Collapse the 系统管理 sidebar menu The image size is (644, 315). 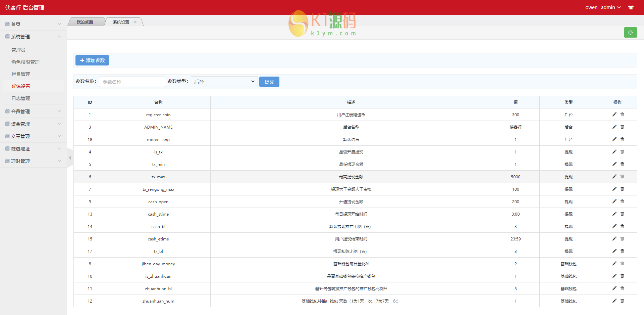33,37
